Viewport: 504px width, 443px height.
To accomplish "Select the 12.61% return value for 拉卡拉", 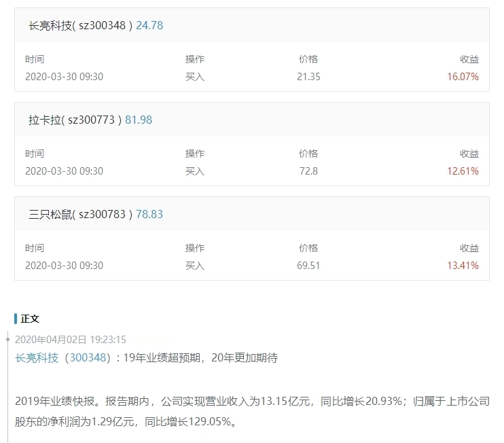I will (463, 171).
